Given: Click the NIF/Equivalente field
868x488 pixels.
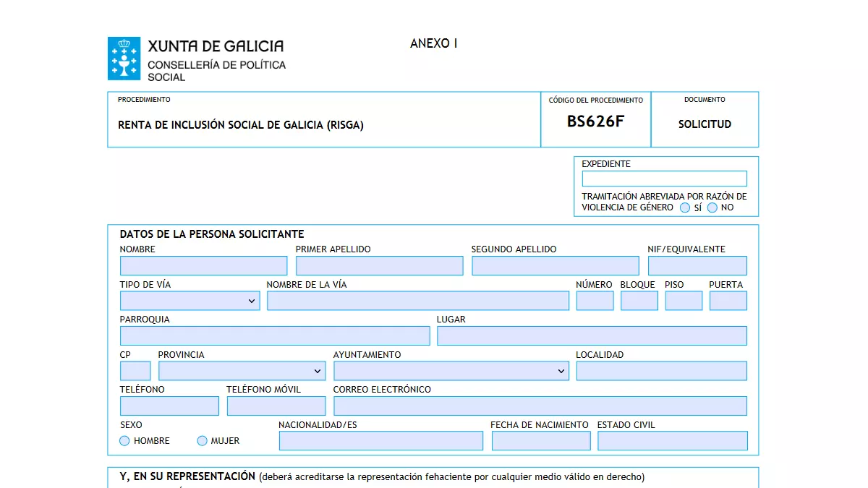Looking at the screenshot, I should point(697,265).
